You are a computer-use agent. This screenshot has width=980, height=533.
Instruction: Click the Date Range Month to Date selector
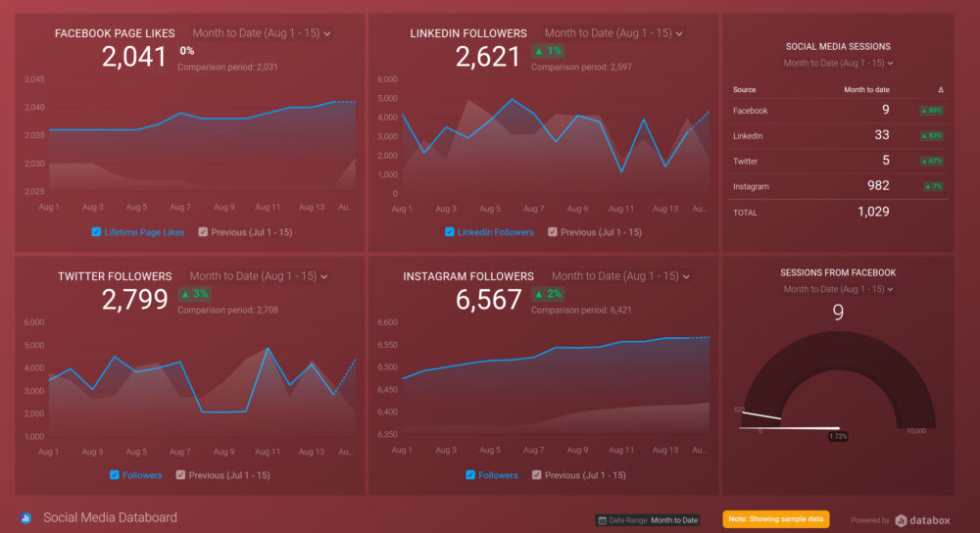coord(648,520)
